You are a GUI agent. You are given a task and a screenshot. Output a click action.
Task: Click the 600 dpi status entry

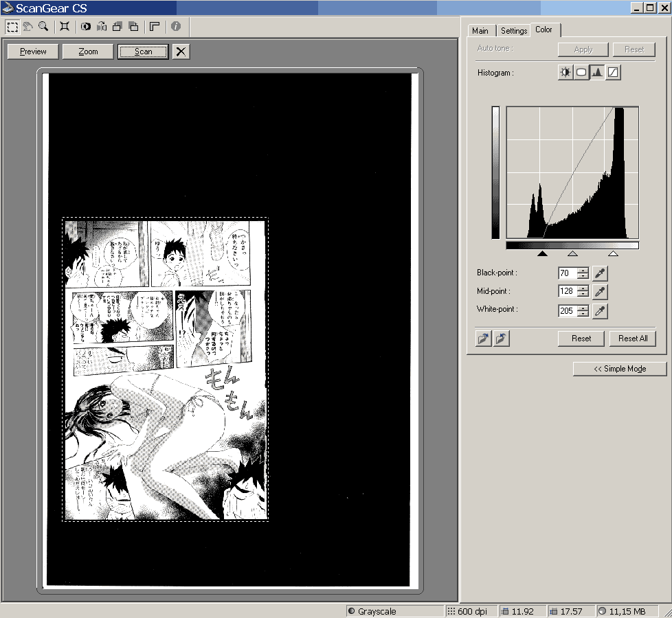point(471,611)
